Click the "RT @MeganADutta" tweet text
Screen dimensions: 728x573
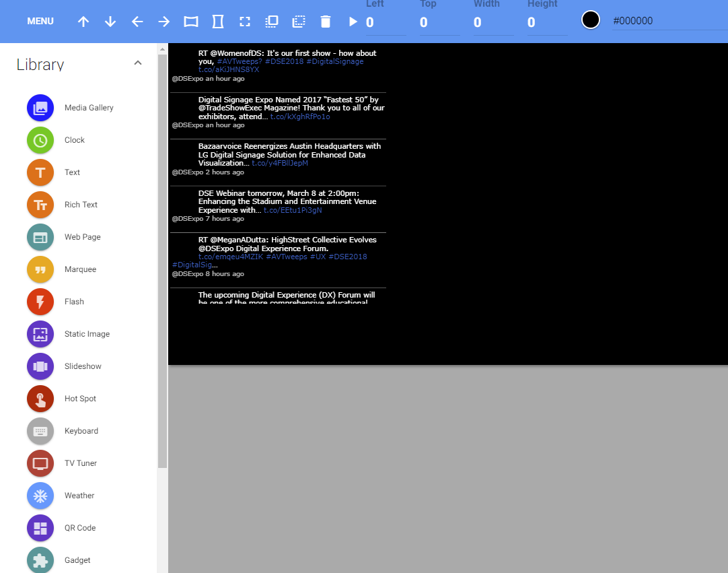tap(287, 244)
